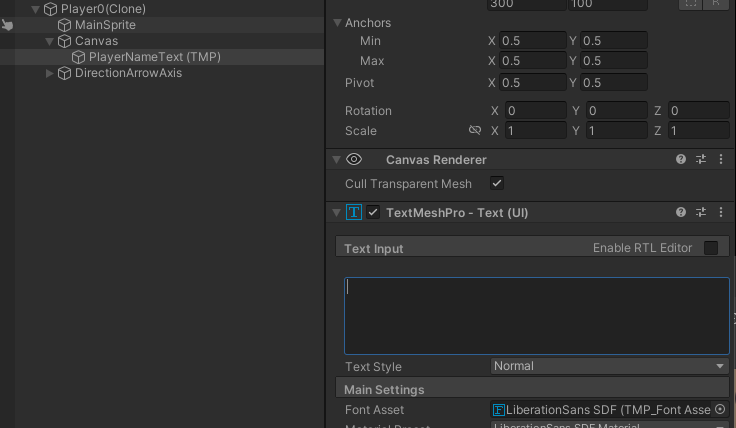Collapse the Player0(Clone) hierarchy node

point(36,9)
